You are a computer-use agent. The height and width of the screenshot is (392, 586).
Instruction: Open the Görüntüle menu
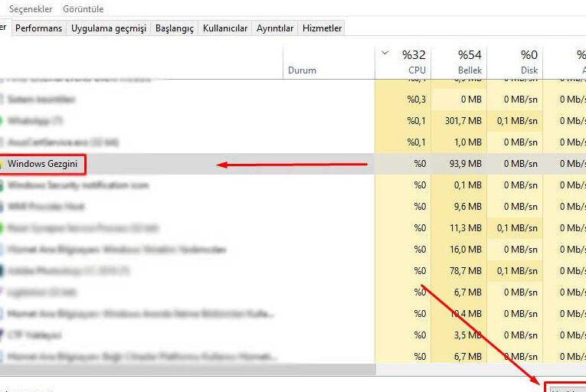click(83, 9)
